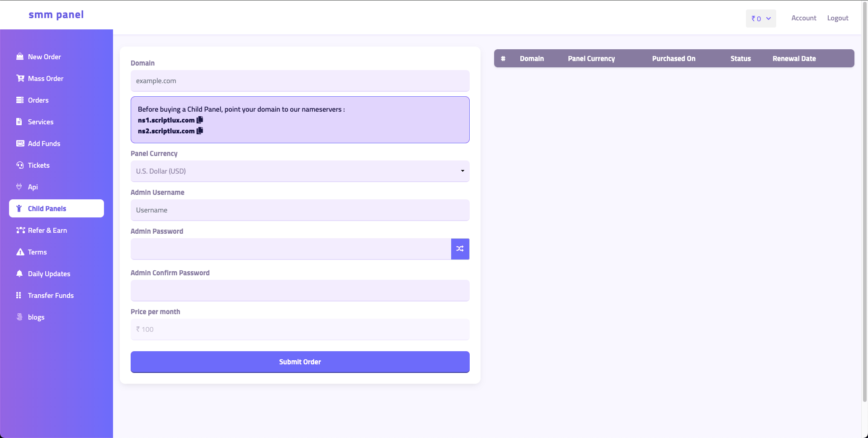Open Transfer Funds in the sidebar

tap(50, 296)
